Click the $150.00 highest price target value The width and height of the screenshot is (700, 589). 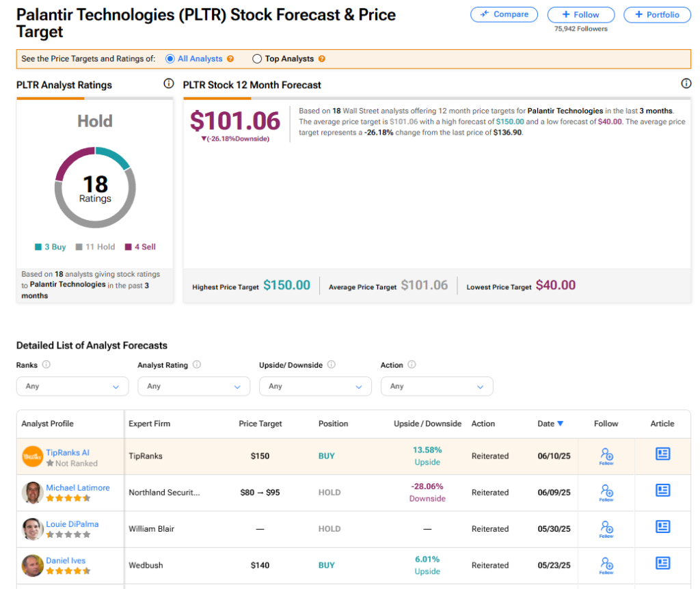pos(286,285)
